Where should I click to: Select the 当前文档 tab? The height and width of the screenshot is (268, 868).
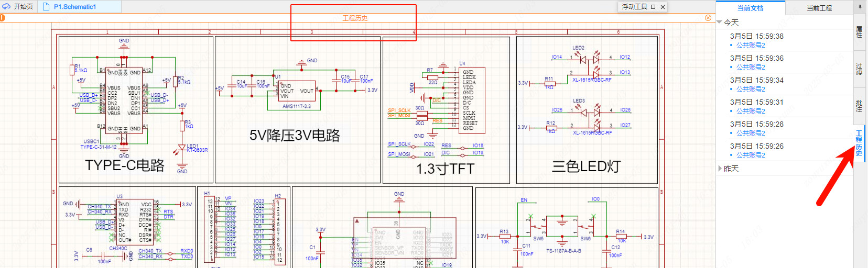pyautogui.click(x=750, y=8)
